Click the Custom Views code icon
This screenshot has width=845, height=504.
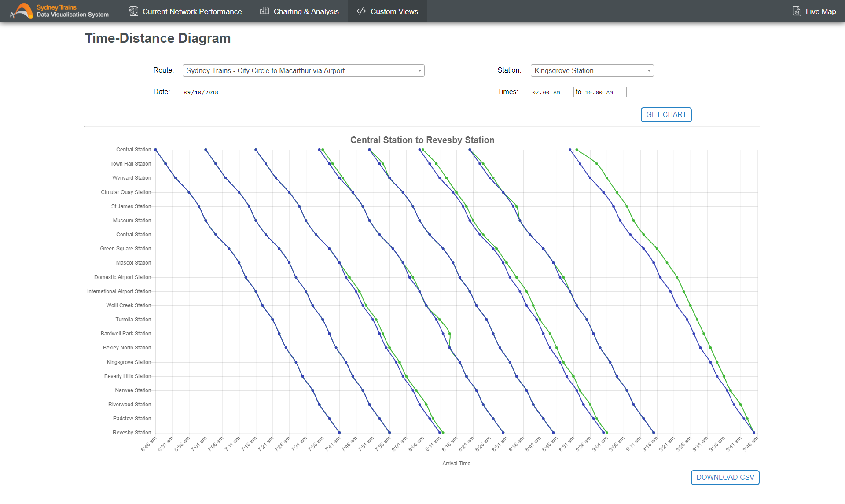click(x=361, y=11)
